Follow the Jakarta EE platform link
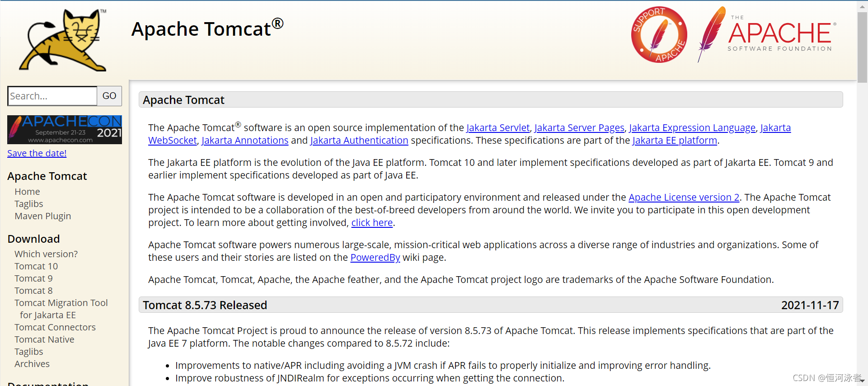This screenshot has height=386, width=868. (x=675, y=141)
